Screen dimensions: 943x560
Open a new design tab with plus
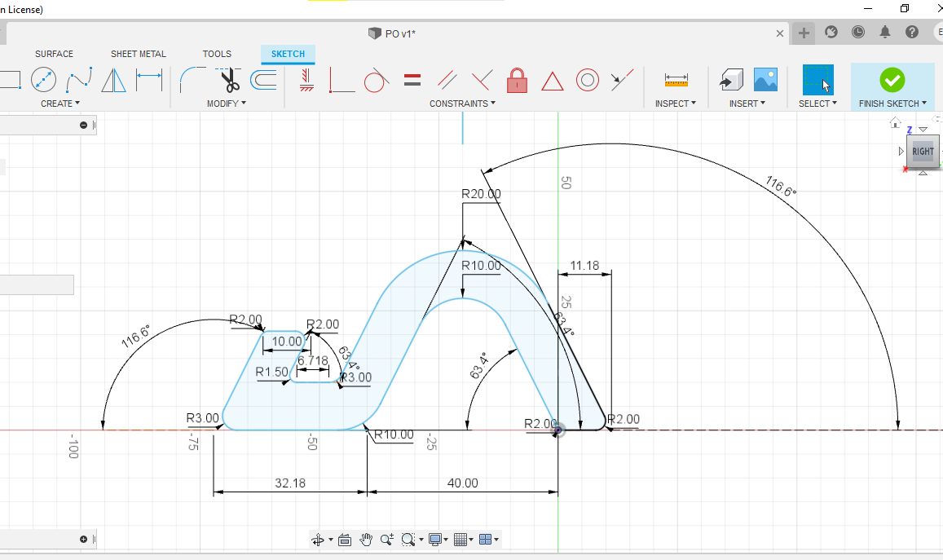(804, 33)
